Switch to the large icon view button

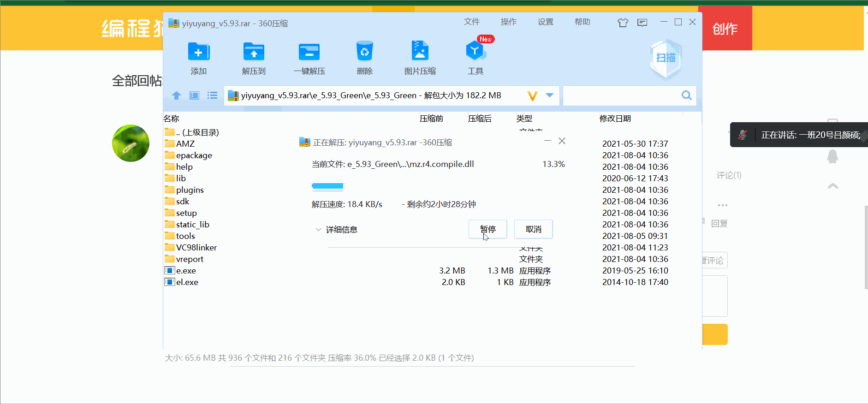pyautogui.click(x=195, y=95)
